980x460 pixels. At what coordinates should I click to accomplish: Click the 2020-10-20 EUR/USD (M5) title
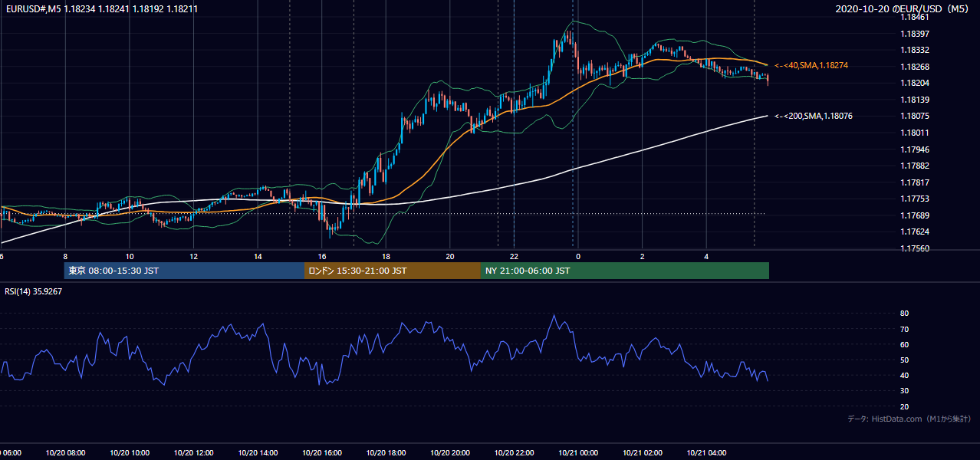pyautogui.click(x=903, y=9)
